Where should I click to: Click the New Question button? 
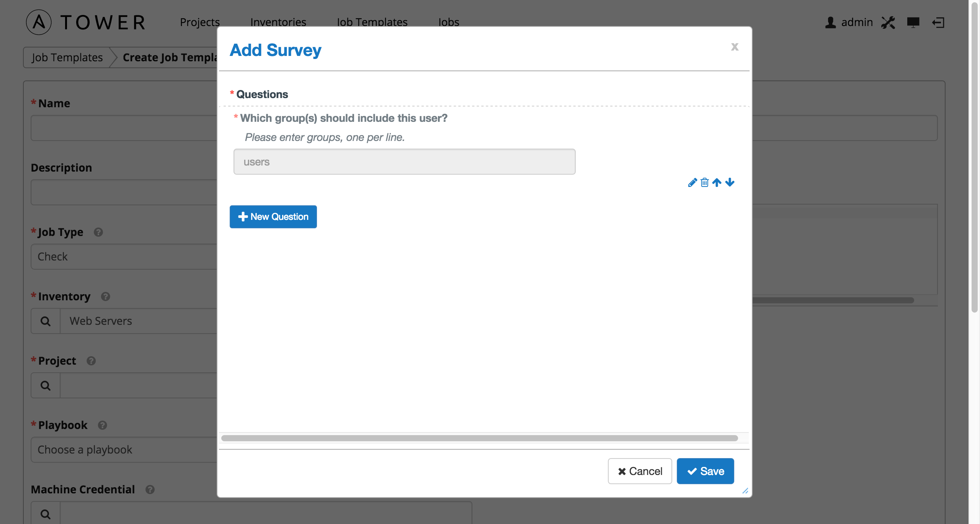tap(273, 216)
